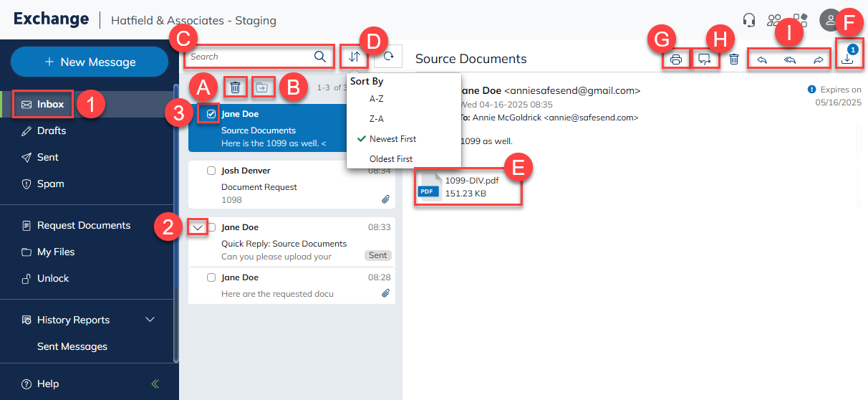The width and height of the screenshot is (868, 400).
Task: Click the move to folder icon
Action: [x=263, y=87]
